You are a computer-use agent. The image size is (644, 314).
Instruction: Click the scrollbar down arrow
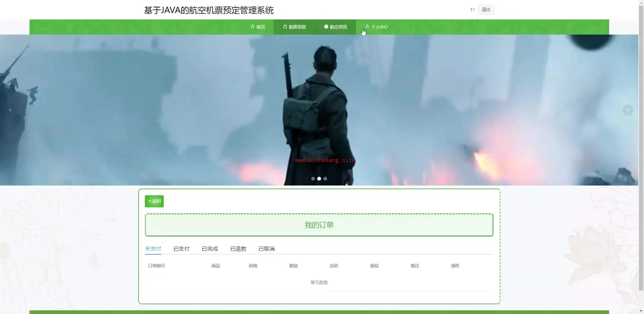click(641, 311)
